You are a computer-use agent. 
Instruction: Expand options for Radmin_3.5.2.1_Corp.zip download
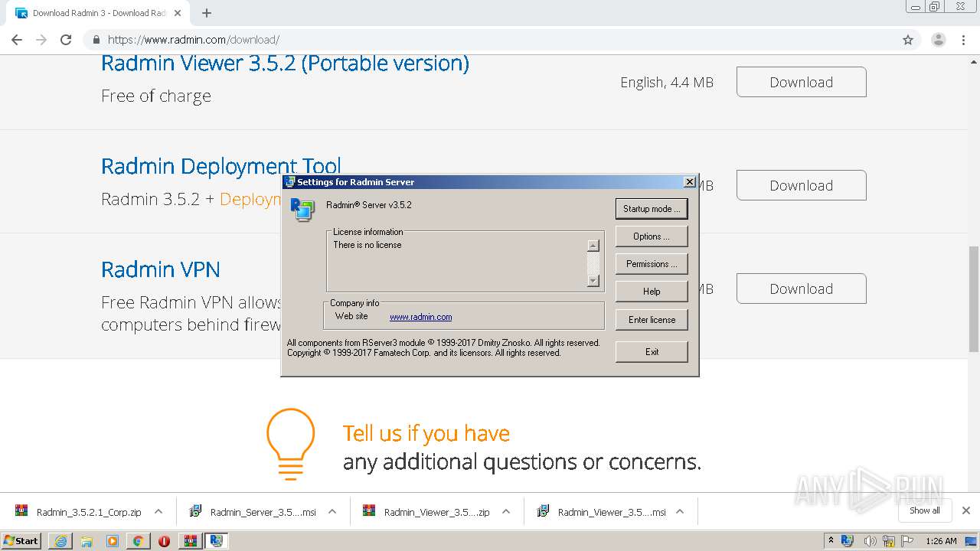click(158, 512)
